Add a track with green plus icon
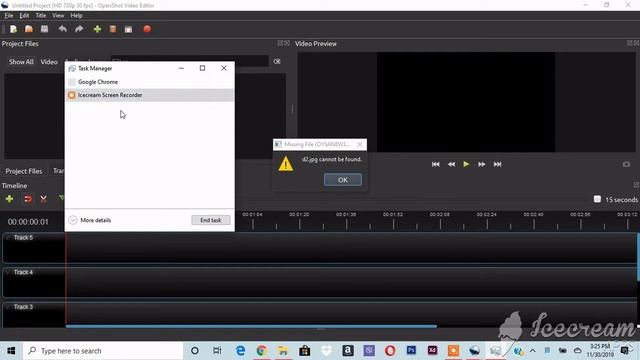Viewport: 640px width, 360px height. coord(9,199)
